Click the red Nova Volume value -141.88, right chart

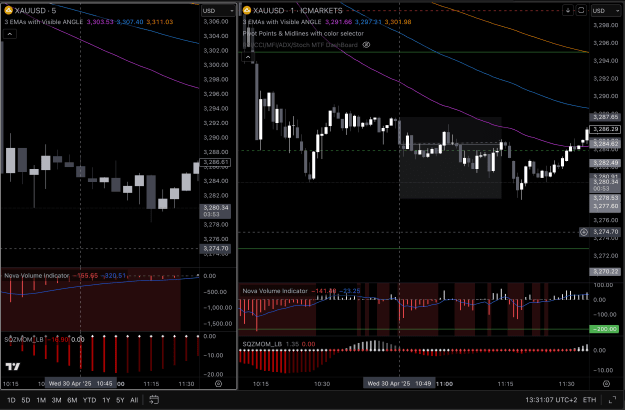click(324, 291)
